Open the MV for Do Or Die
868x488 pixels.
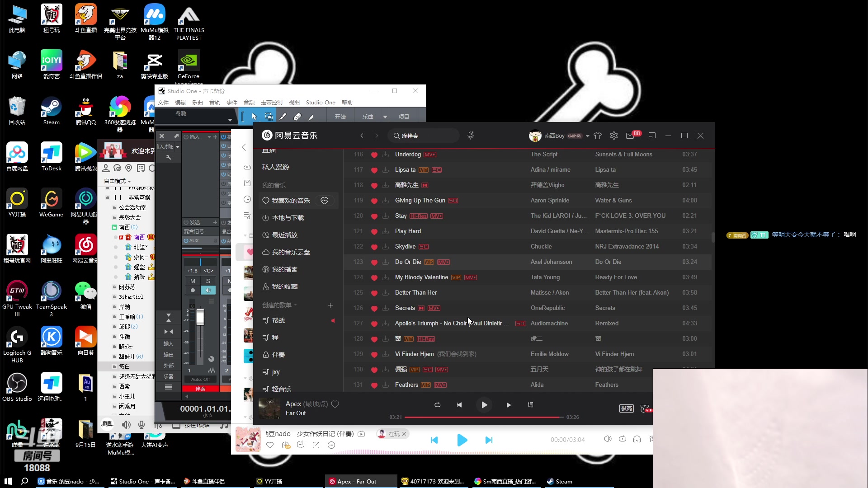[x=443, y=262]
